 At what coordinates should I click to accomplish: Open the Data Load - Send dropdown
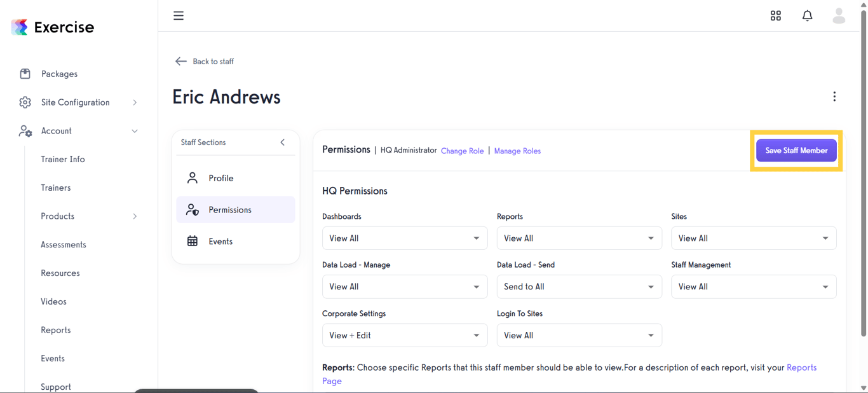pyautogui.click(x=580, y=287)
